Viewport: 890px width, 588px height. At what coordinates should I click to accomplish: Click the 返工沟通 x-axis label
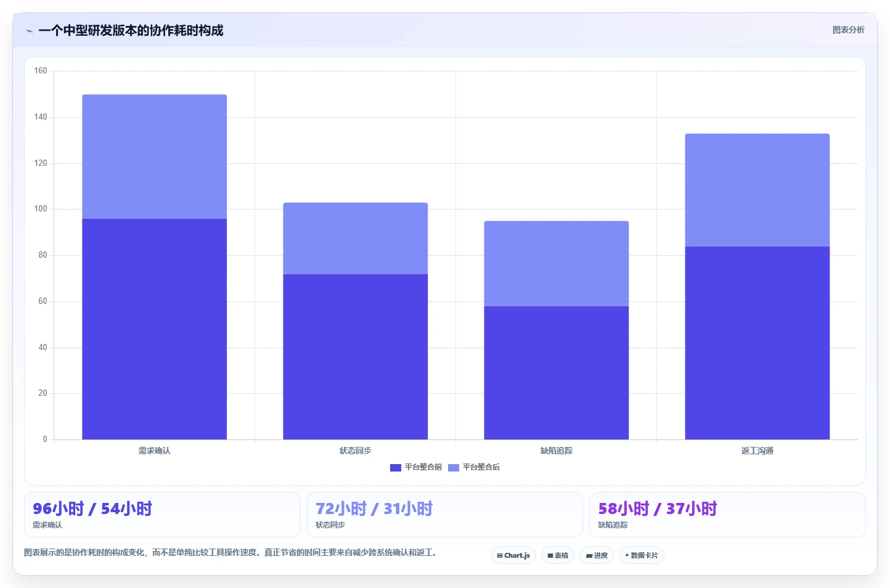(x=757, y=451)
